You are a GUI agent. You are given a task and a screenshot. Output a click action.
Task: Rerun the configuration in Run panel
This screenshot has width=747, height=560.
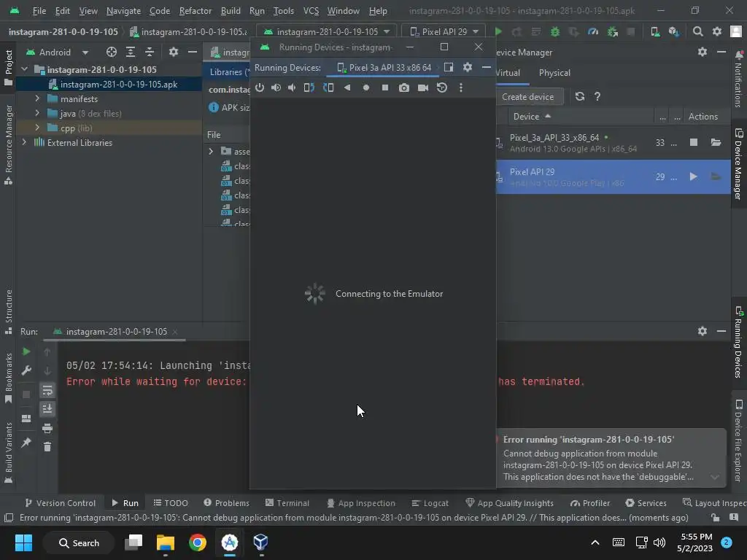click(26, 352)
